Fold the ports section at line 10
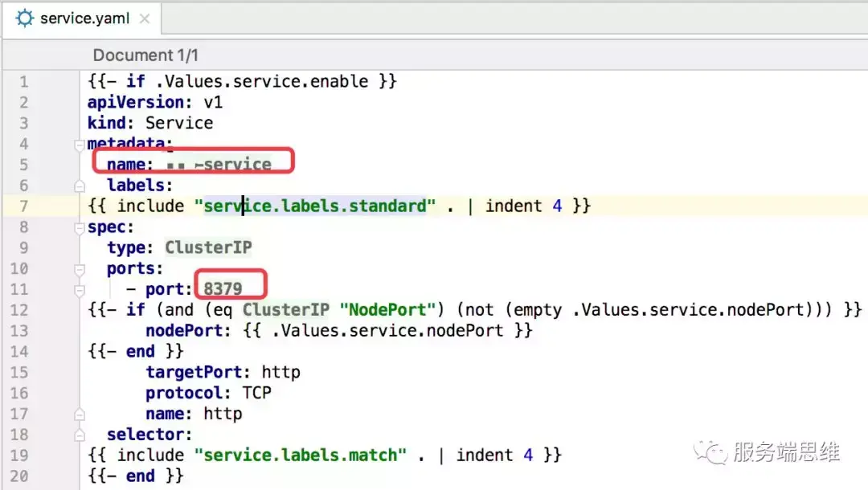868x490 pixels. pos(80,269)
